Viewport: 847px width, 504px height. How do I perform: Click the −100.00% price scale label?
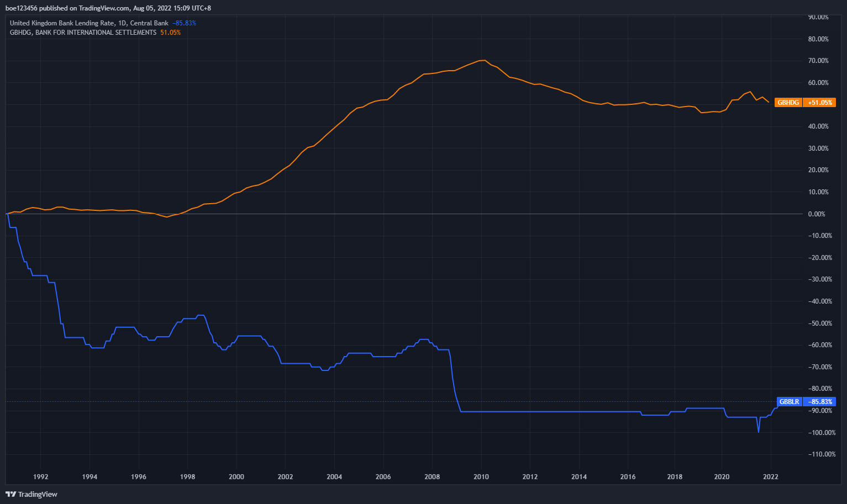coord(820,433)
